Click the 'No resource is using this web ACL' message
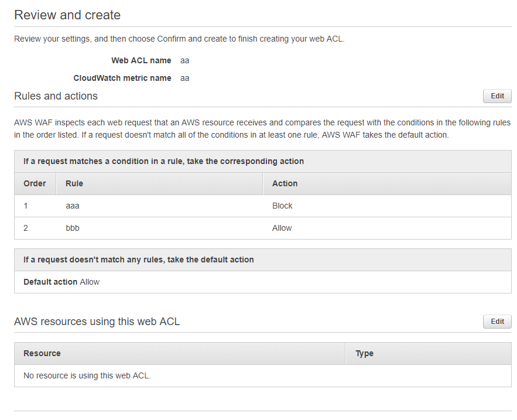The image size is (517, 420). tap(87, 375)
